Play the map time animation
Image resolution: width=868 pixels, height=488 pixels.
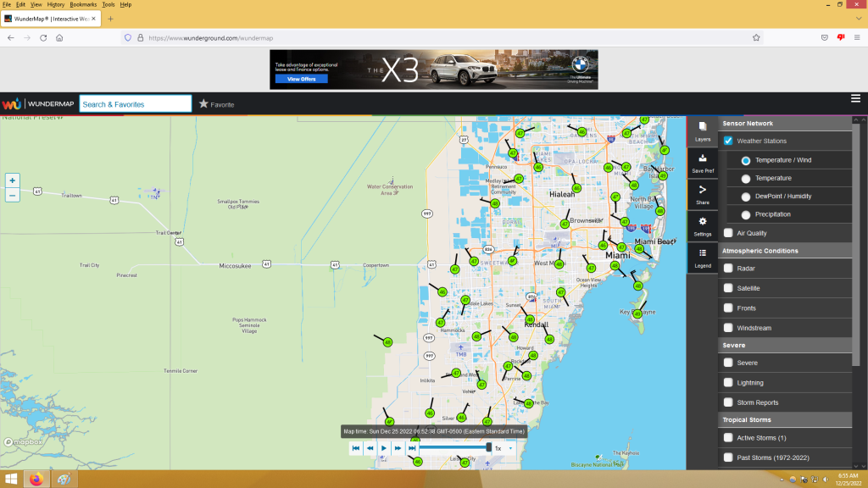click(384, 448)
